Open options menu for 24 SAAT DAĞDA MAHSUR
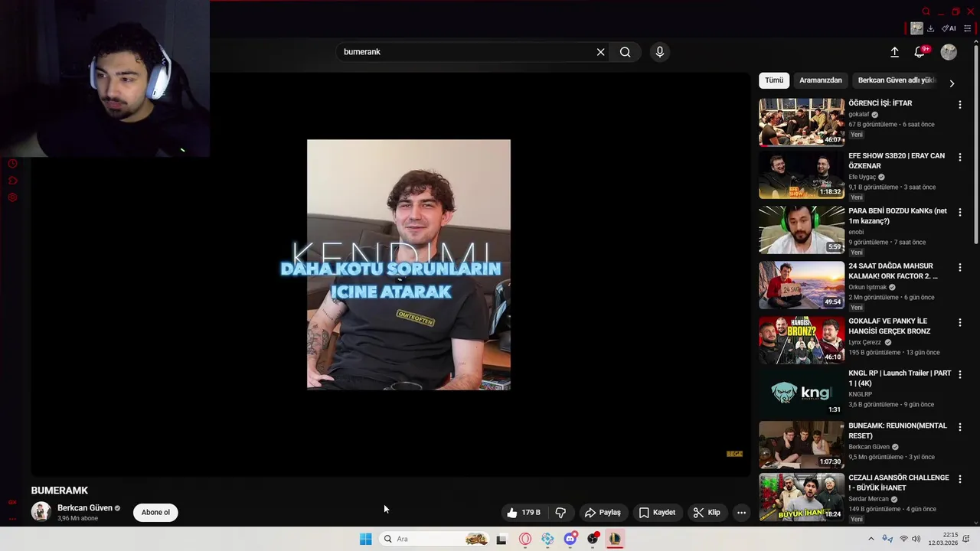The width and height of the screenshot is (980, 551). (960, 267)
